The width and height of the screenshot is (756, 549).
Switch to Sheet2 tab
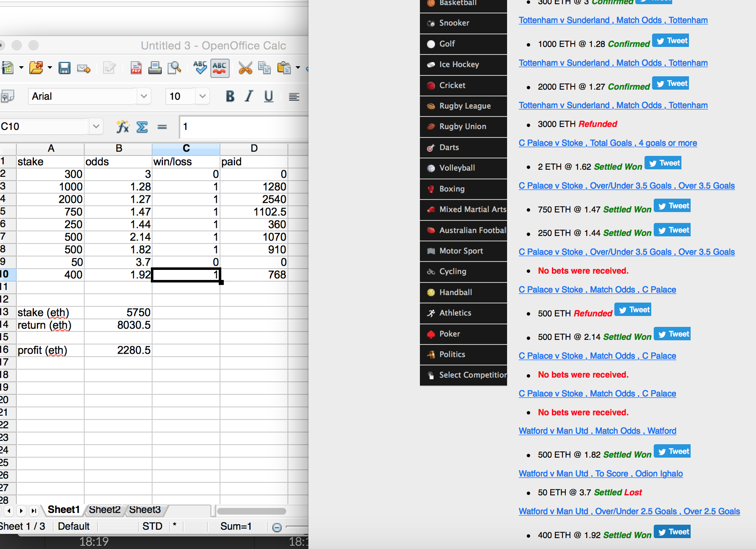(x=104, y=510)
